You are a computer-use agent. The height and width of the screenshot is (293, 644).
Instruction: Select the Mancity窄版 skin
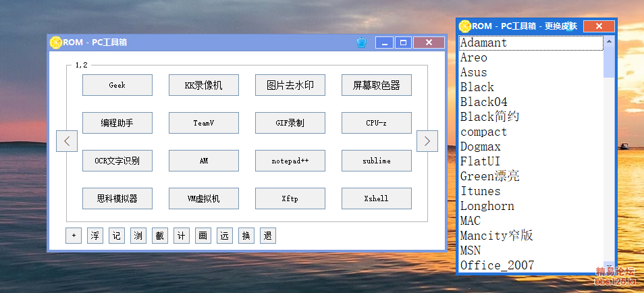pyautogui.click(x=531, y=236)
